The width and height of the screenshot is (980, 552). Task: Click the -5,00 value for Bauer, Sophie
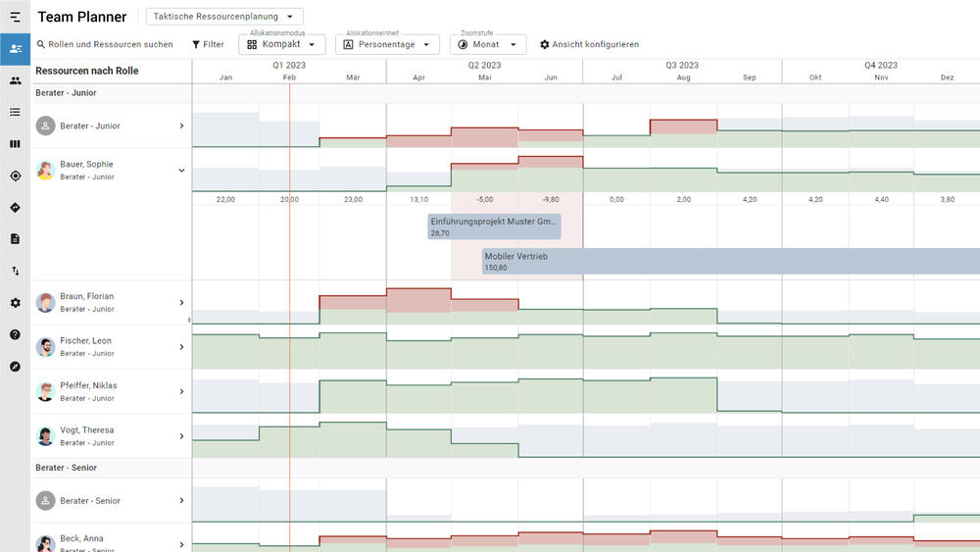pos(485,199)
